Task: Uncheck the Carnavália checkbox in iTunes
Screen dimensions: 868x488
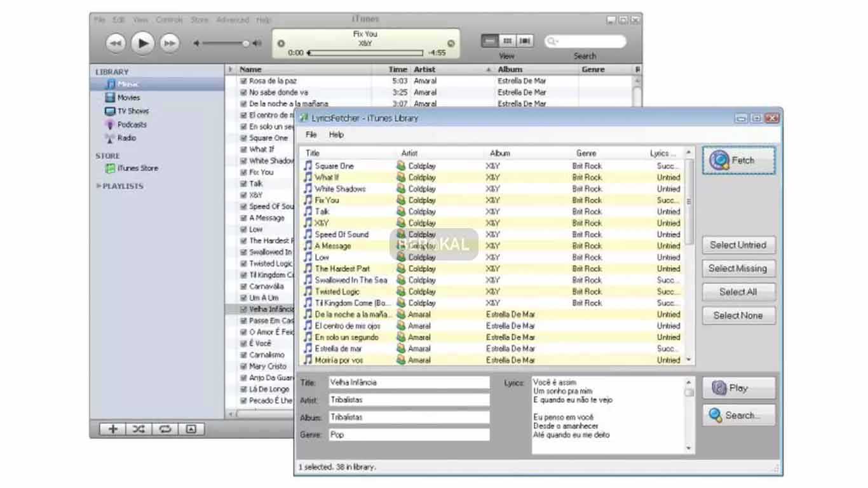Action: 243,287
